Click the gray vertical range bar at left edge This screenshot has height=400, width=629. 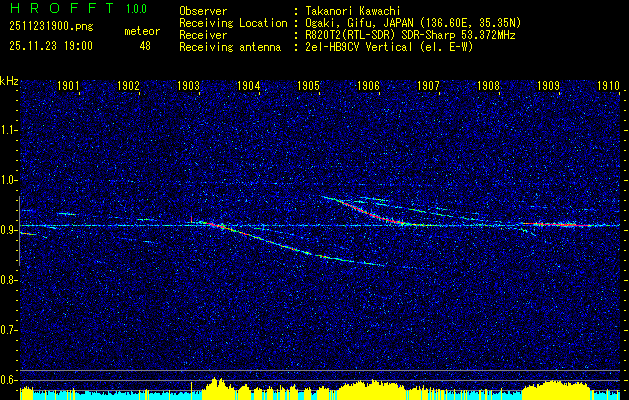(19, 231)
